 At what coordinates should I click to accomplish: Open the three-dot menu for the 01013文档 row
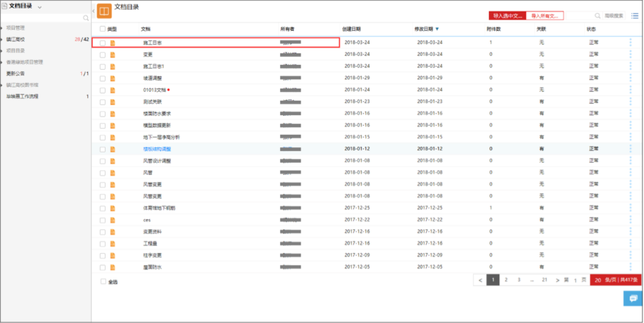coord(631,89)
